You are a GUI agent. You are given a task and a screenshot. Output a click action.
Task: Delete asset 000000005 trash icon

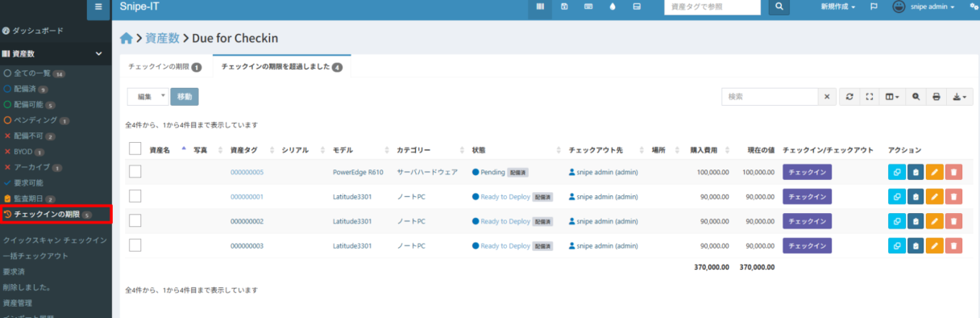953,172
